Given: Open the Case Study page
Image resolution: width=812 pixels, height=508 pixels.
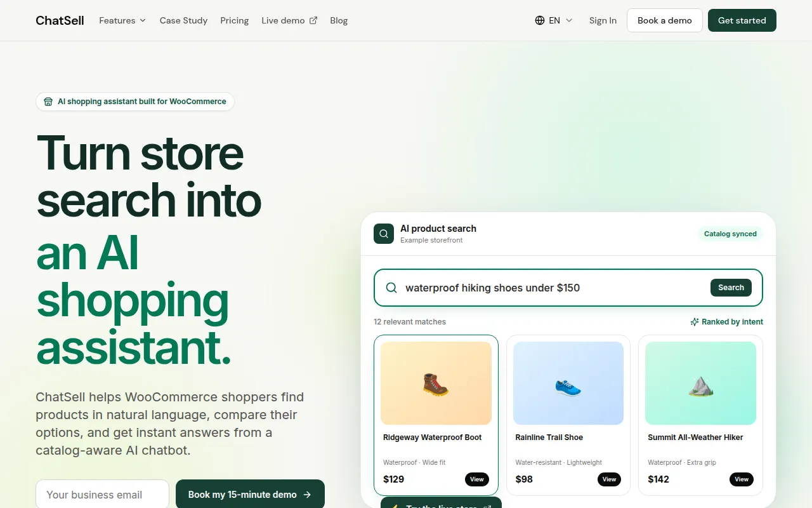Looking at the screenshot, I should 183,20.
